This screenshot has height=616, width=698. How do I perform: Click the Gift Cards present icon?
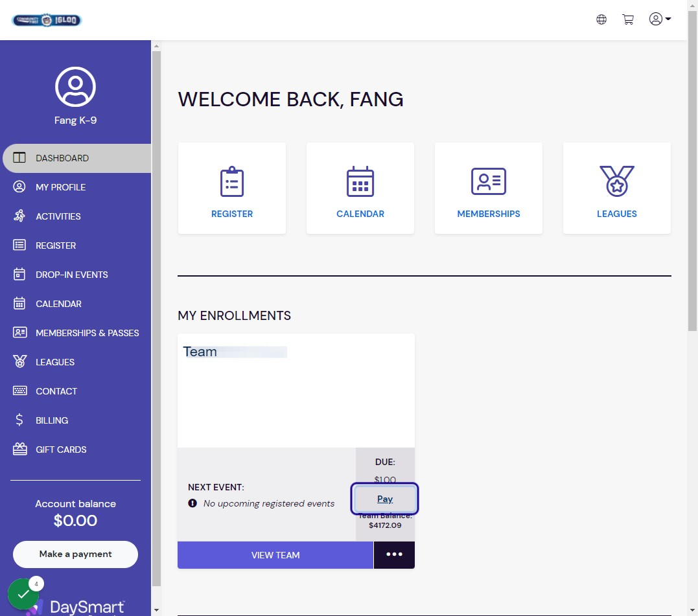[x=19, y=449]
